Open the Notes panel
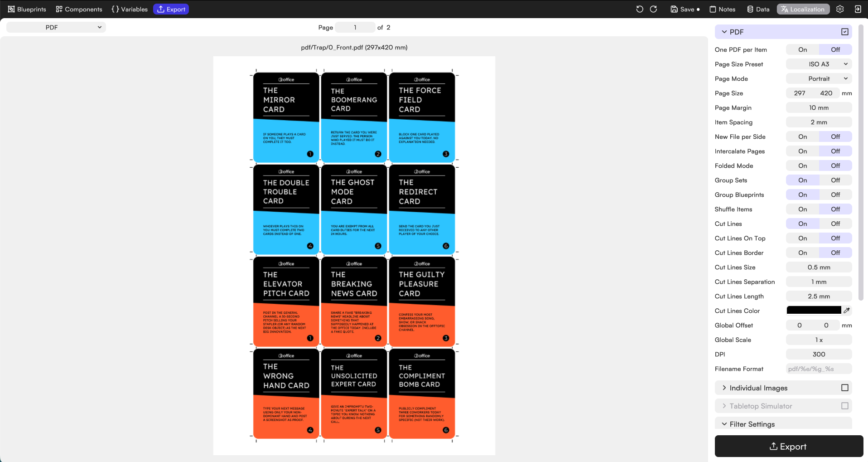 [x=722, y=9]
